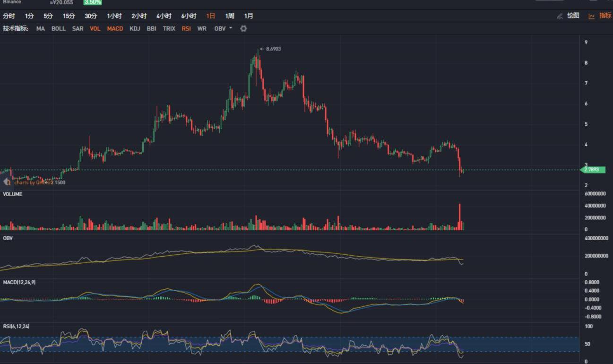Open indicator settings gear icon
Viewport: 613px width, 364px height.
coord(243,28)
